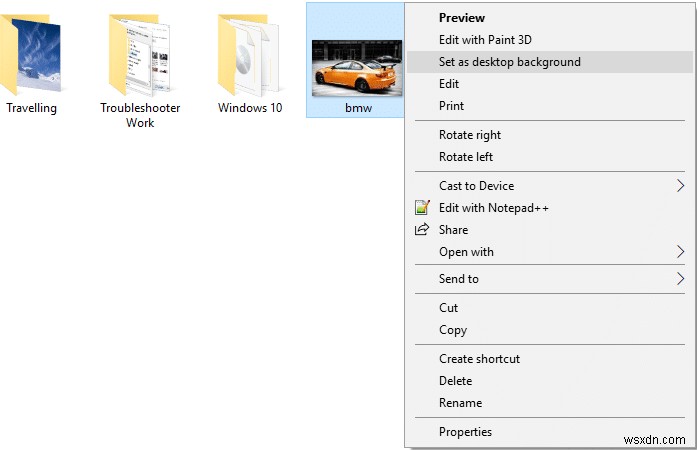Select Rotate left option

click(550, 157)
